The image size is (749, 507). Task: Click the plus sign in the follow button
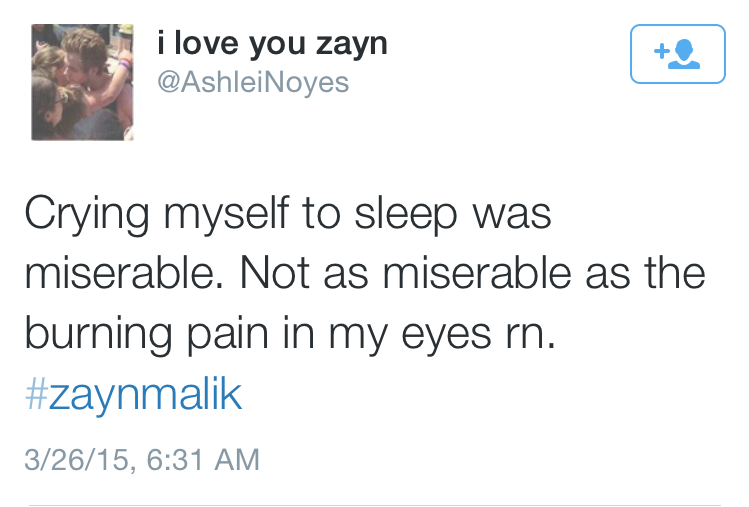pyautogui.click(x=661, y=51)
